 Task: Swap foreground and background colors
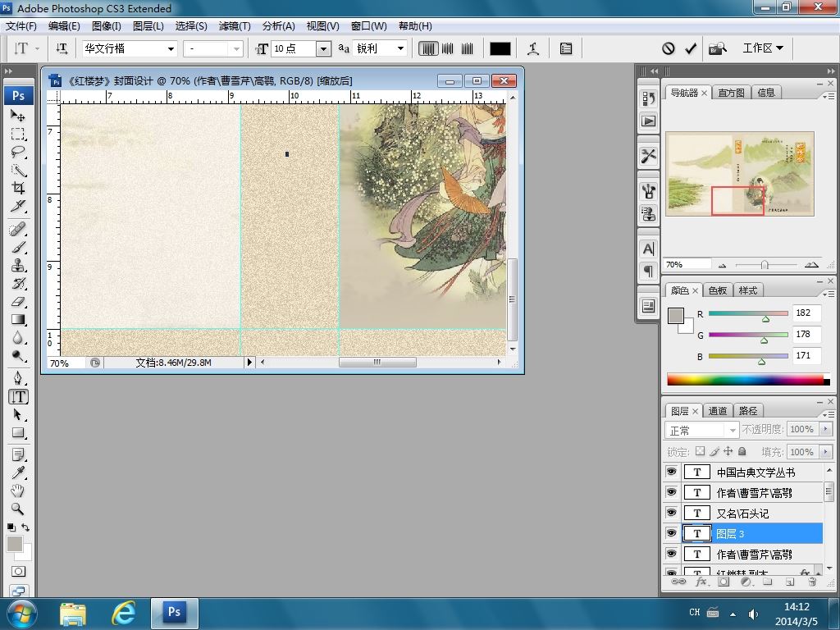25,527
